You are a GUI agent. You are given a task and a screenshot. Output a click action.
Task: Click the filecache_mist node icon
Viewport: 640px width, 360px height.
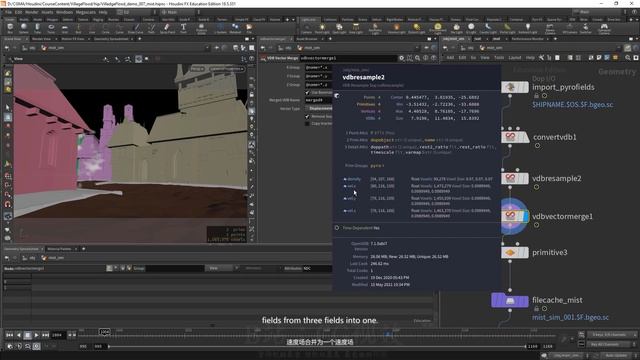[510, 300]
